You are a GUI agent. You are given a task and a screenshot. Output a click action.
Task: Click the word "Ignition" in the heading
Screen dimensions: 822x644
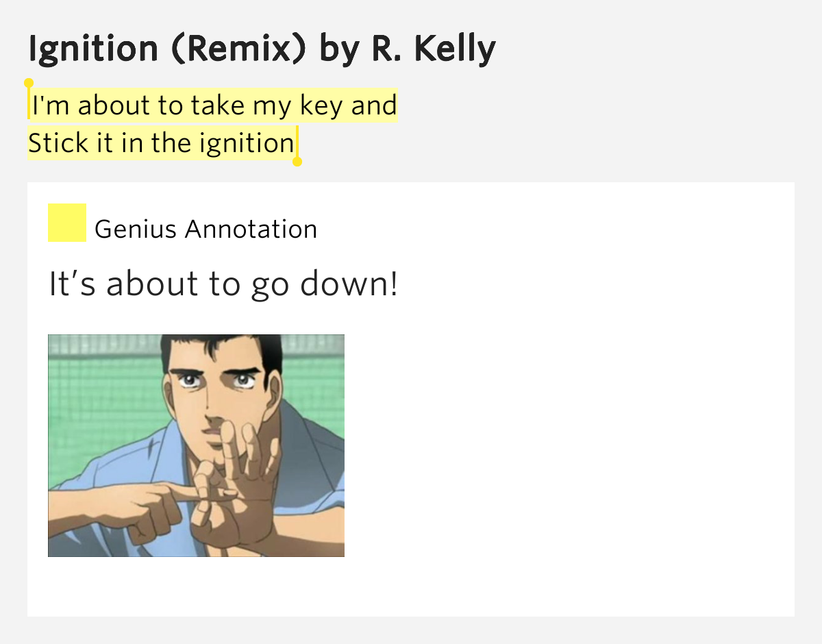pyautogui.click(x=93, y=49)
